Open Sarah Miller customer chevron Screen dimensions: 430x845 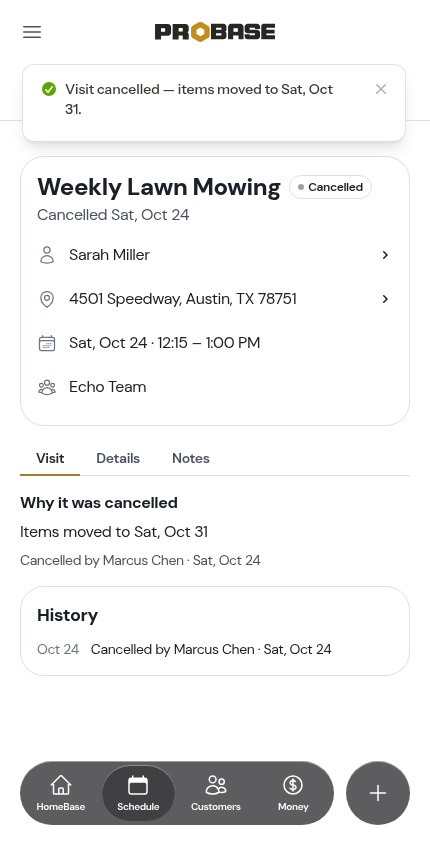[385, 255]
